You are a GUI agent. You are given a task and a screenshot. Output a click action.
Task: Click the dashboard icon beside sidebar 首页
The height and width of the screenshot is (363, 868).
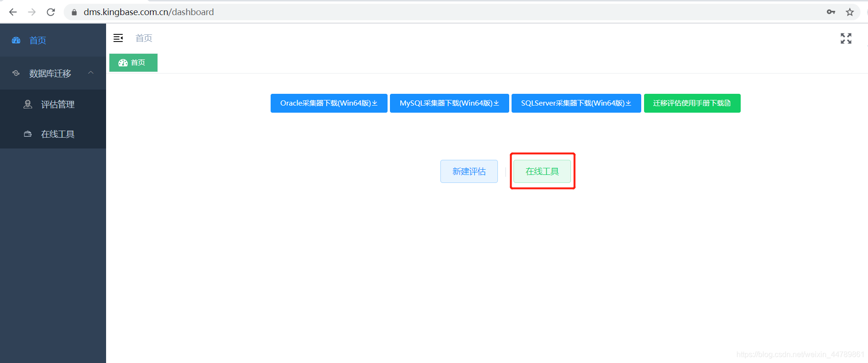(x=16, y=40)
